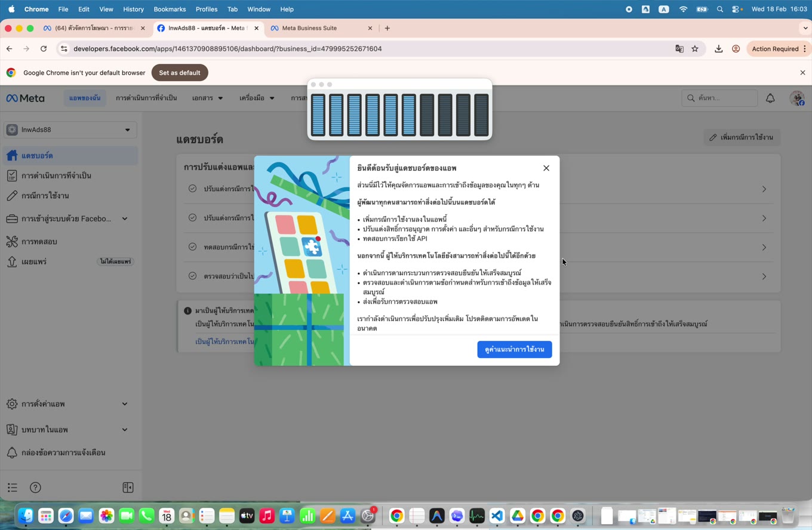Open the Docs dropdown menu
This screenshot has height=530, width=812.
coord(207,98)
